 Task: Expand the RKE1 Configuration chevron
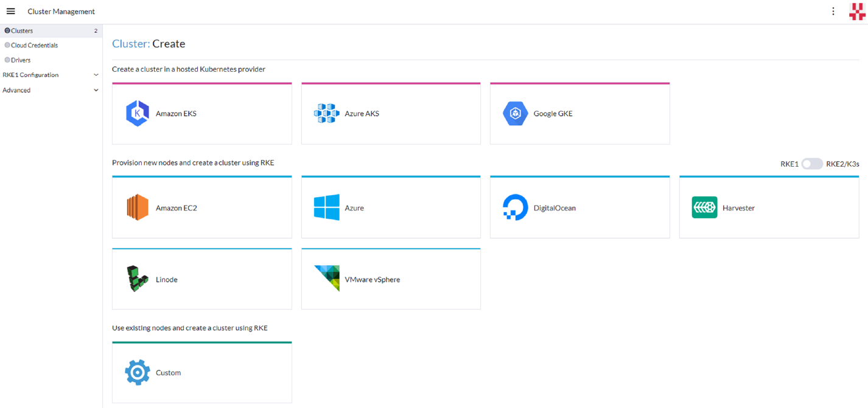(96, 75)
